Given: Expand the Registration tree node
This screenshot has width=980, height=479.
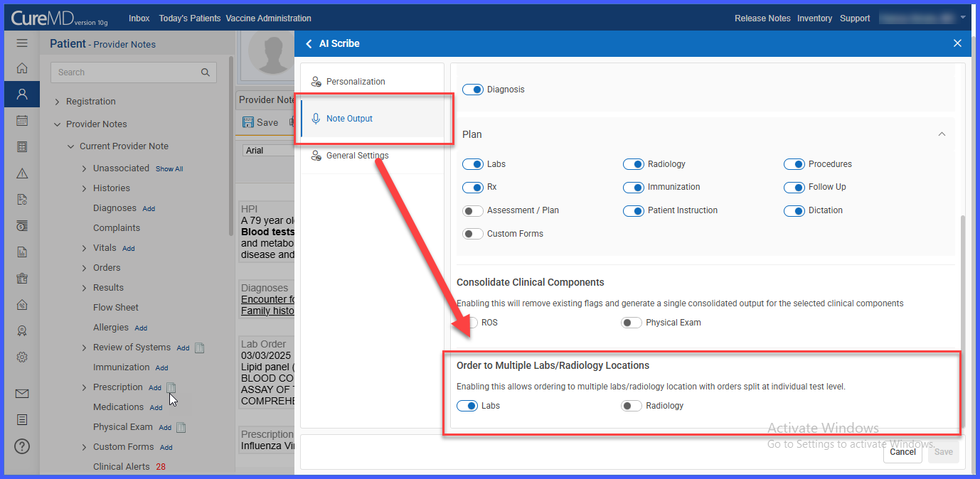Looking at the screenshot, I should point(58,102).
